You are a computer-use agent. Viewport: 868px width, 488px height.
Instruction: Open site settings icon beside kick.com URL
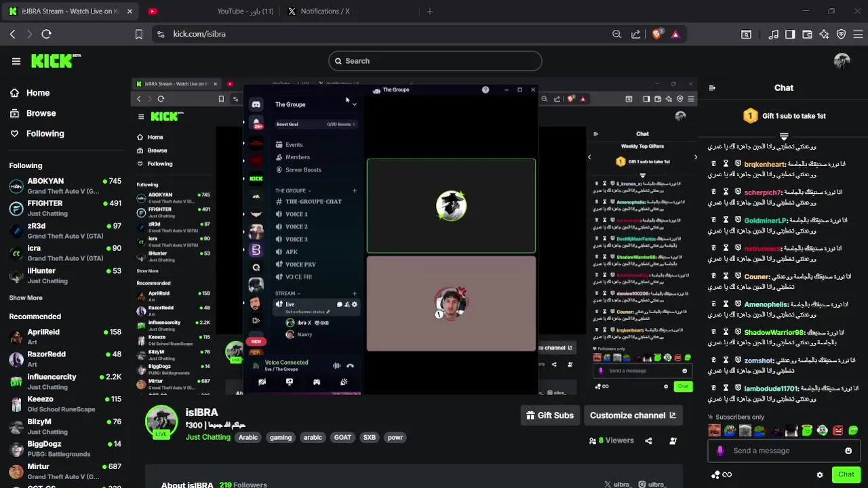pos(161,34)
